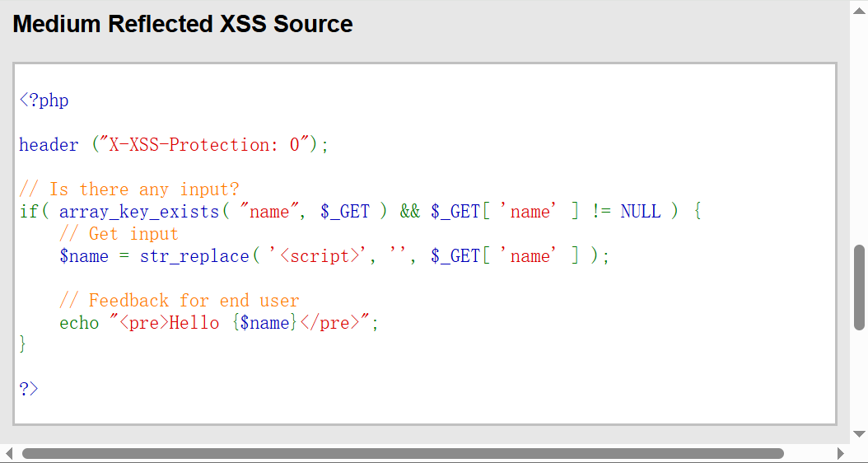This screenshot has height=463, width=868.
Task: Click the 'header' function name
Action: tap(49, 145)
